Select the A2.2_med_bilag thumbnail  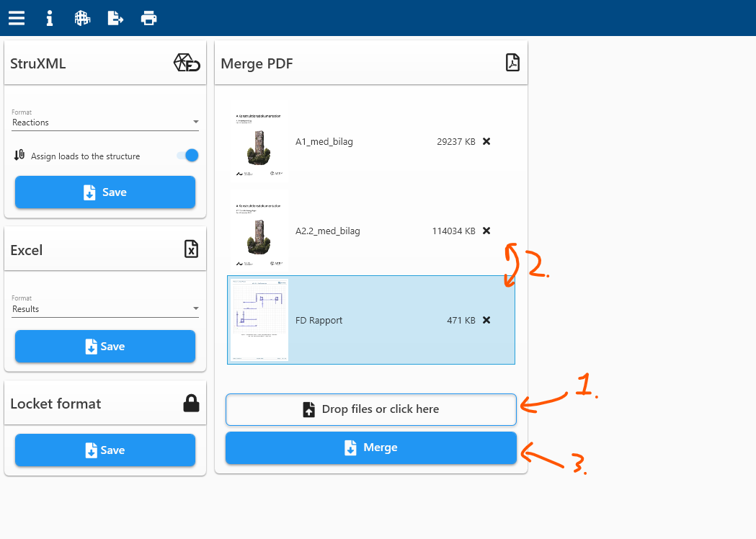tap(259, 231)
